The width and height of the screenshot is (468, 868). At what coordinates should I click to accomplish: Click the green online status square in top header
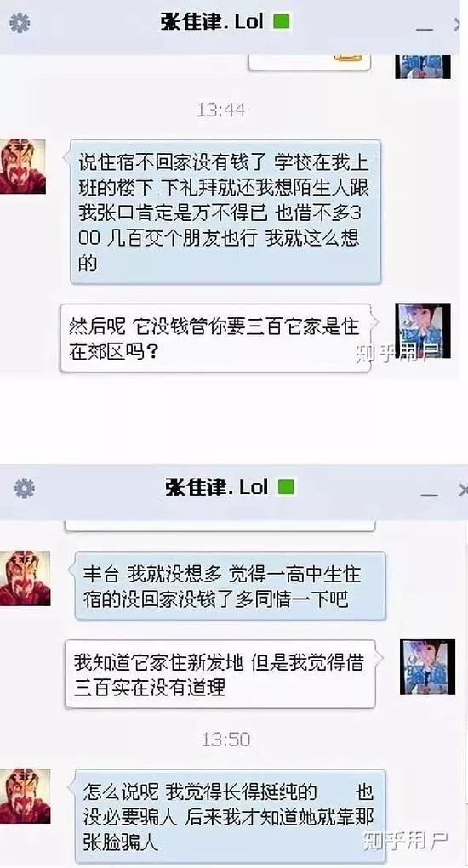(282, 22)
